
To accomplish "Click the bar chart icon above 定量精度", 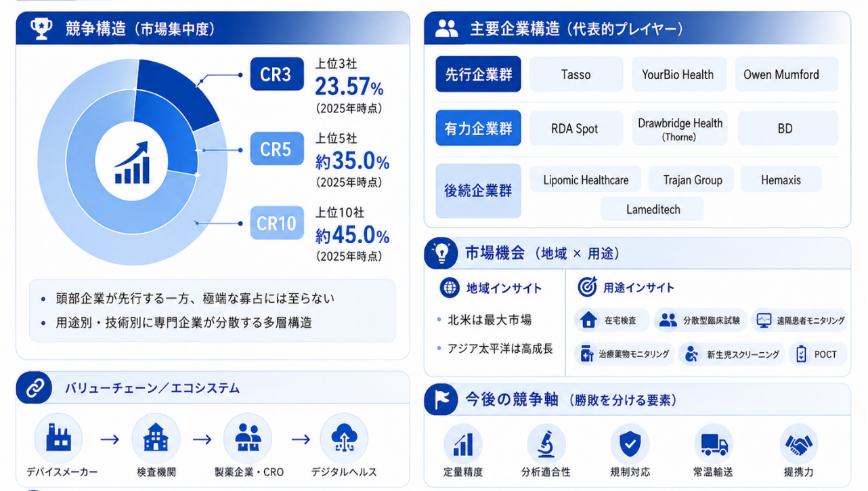I will 463,444.
